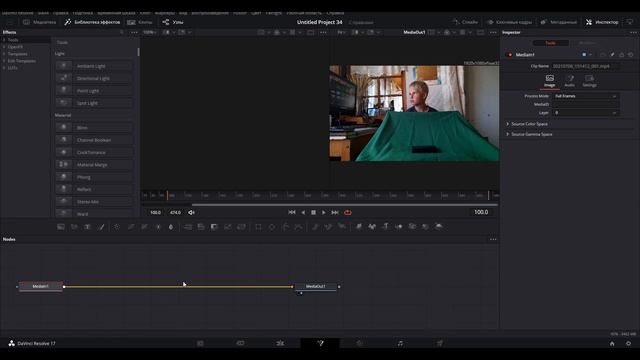The width and height of the screenshot is (640, 360).
Task: Add a Merge node from the toolbar
Action: (x=188, y=227)
